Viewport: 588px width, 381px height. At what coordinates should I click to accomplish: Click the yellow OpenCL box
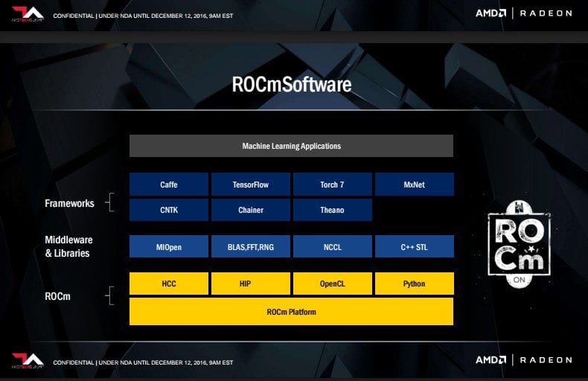click(332, 284)
